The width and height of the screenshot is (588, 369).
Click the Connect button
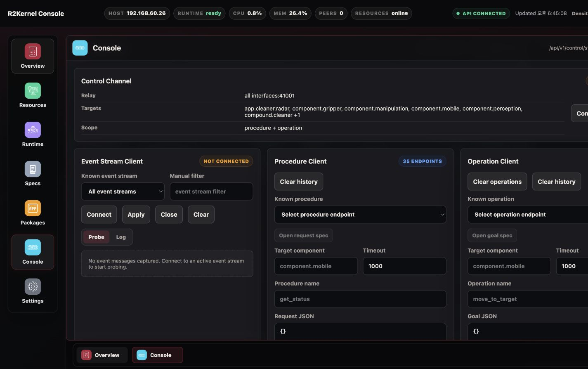tap(99, 215)
